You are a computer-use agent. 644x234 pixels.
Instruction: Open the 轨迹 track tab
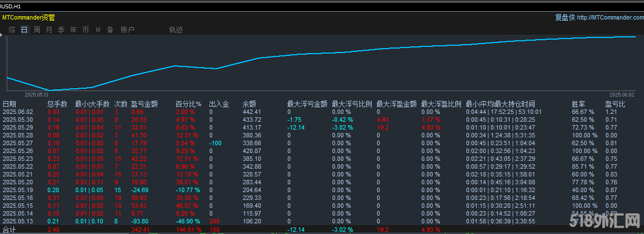tap(176, 30)
